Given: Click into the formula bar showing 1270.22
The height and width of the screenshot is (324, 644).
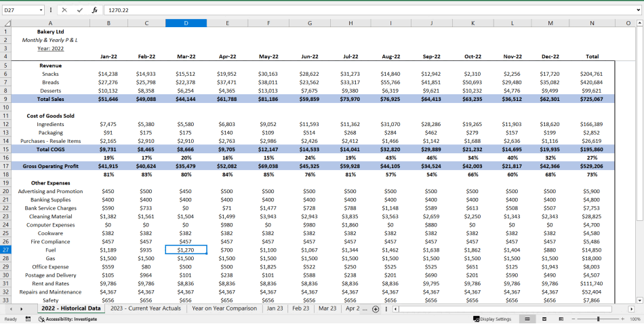Looking at the screenshot, I should pos(369,10).
